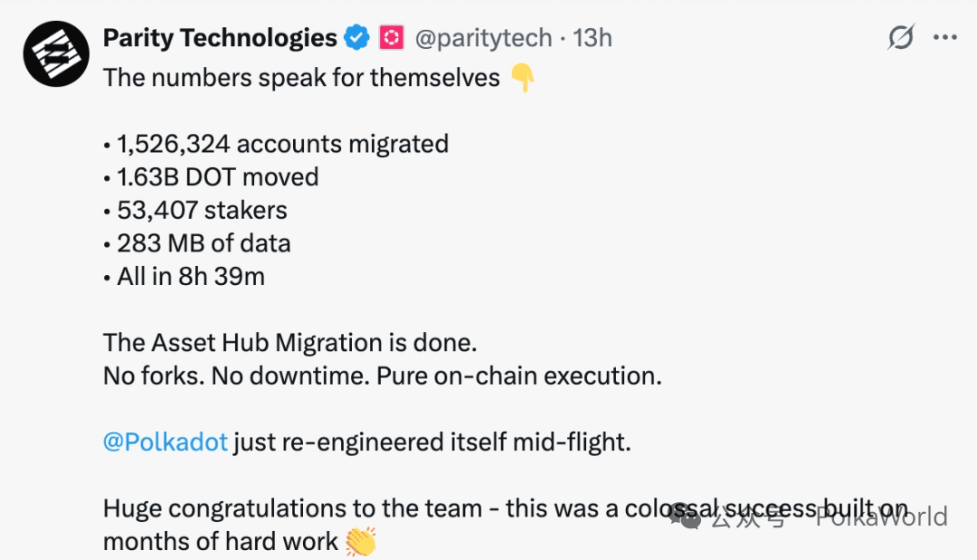The width and height of the screenshot is (977, 560).
Task: Click the PolkaWorld watermark text
Action: [x=881, y=517]
